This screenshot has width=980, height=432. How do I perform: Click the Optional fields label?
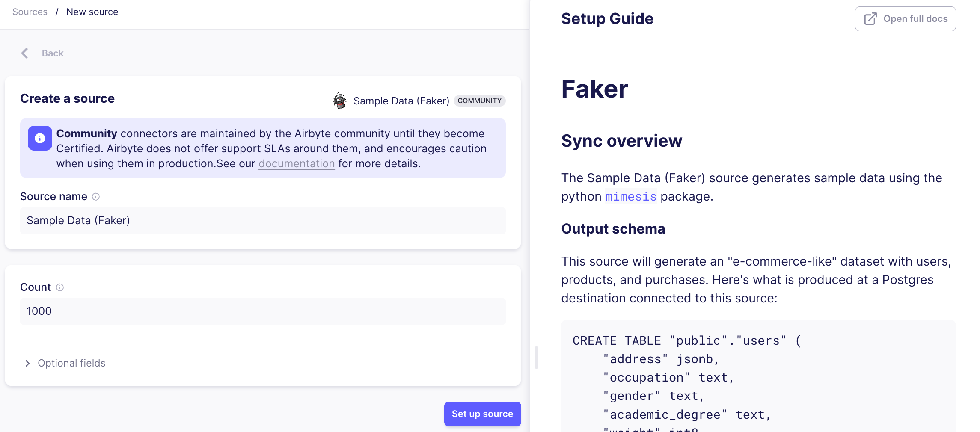[x=71, y=363]
